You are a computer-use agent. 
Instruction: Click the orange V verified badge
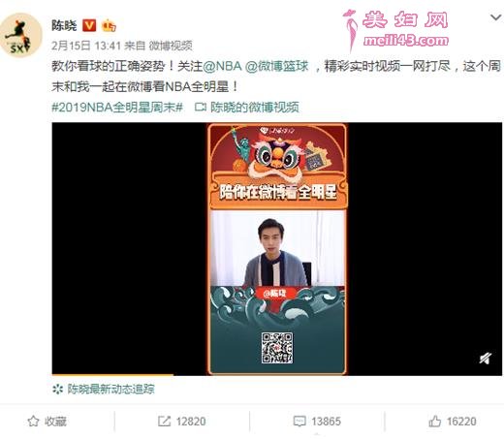(x=89, y=25)
